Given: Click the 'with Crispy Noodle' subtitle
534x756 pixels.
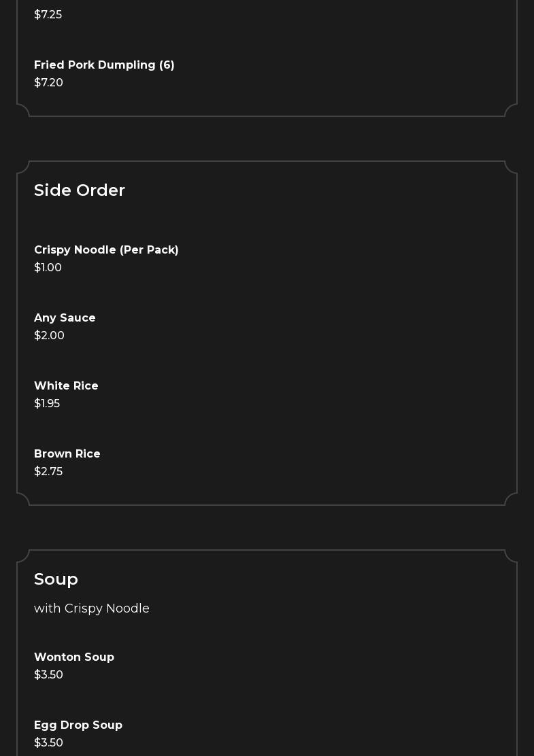Looking at the screenshot, I should (x=92, y=609).
